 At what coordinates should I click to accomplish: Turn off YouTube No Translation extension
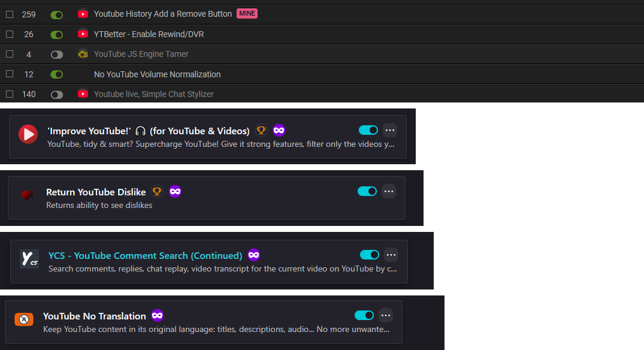tap(364, 315)
